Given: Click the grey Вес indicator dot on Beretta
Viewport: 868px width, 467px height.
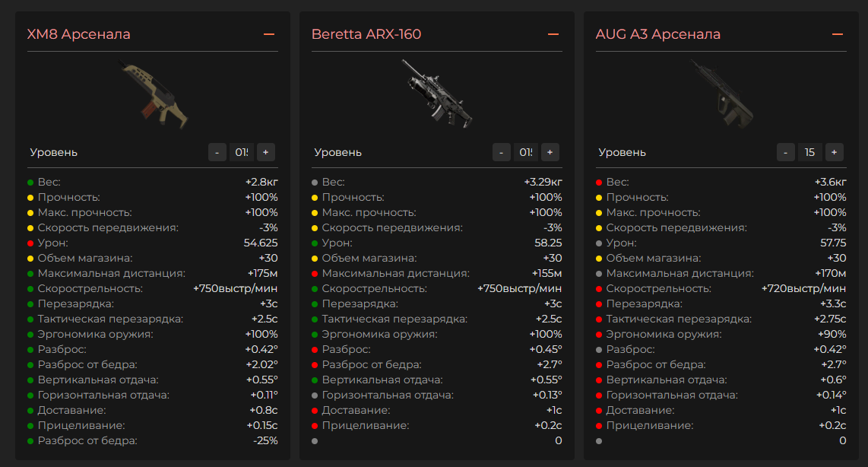Looking at the screenshot, I should pos(315,183).
